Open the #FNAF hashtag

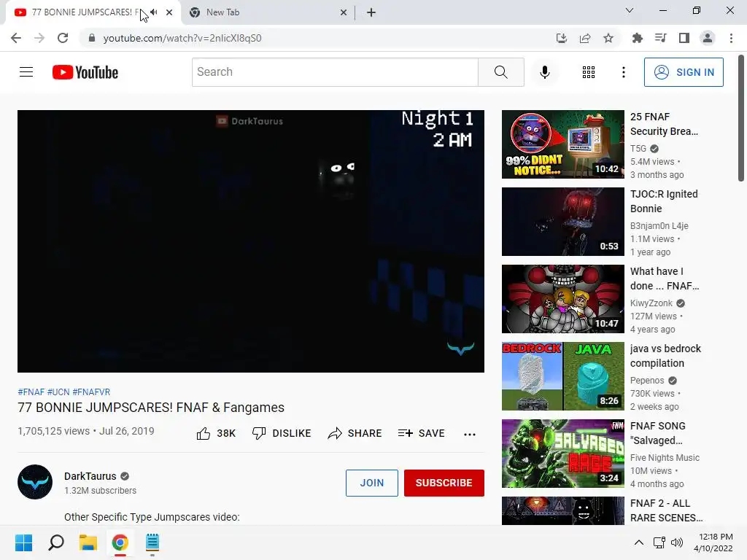point(31,392)
